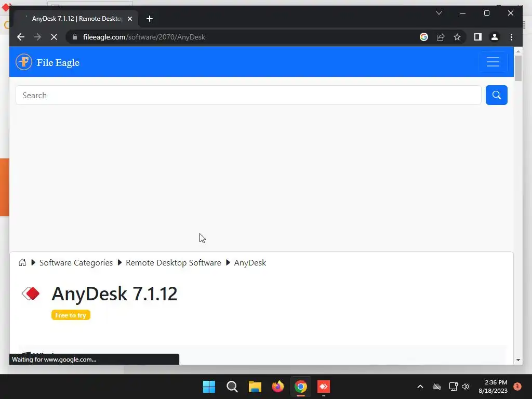Click the page scrollbar thumb
This screenshot has width=532, height=399.
point(518,68)
